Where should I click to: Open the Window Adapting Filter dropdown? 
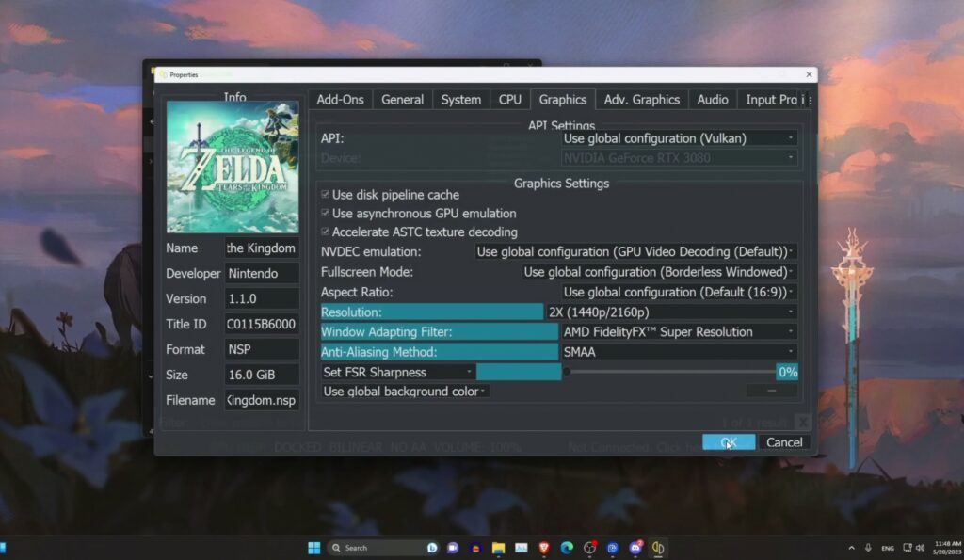[680, 332]
